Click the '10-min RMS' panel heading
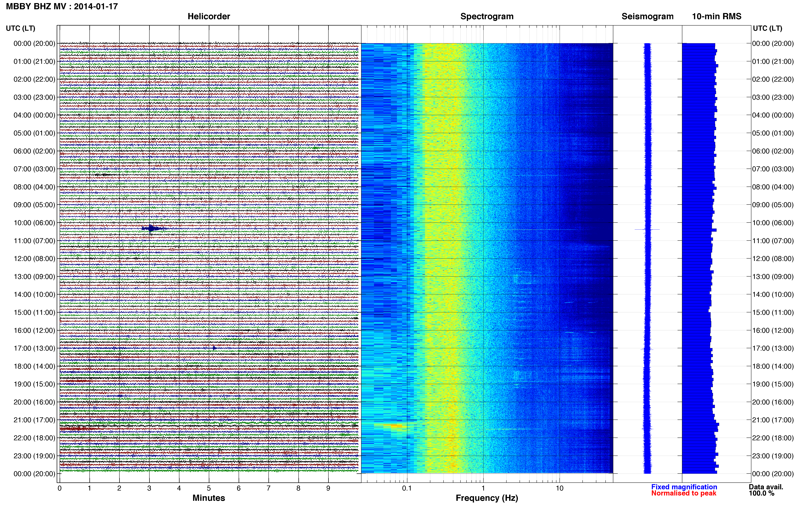Viewport: 812px width, 508px height. [717, 16]
